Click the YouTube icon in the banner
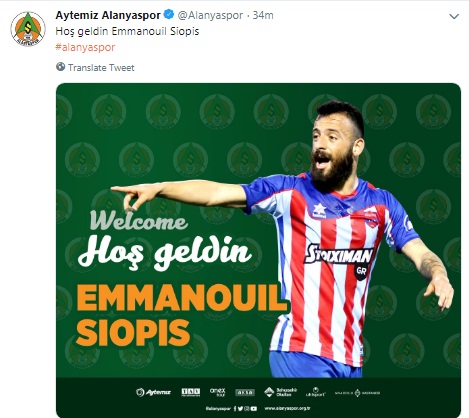 (254, 408)
